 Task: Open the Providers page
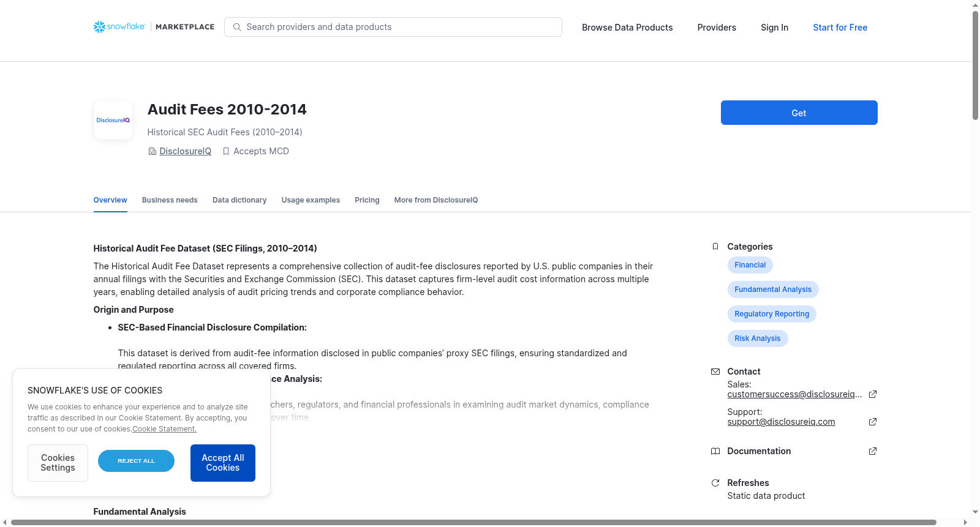pos(717,28)
